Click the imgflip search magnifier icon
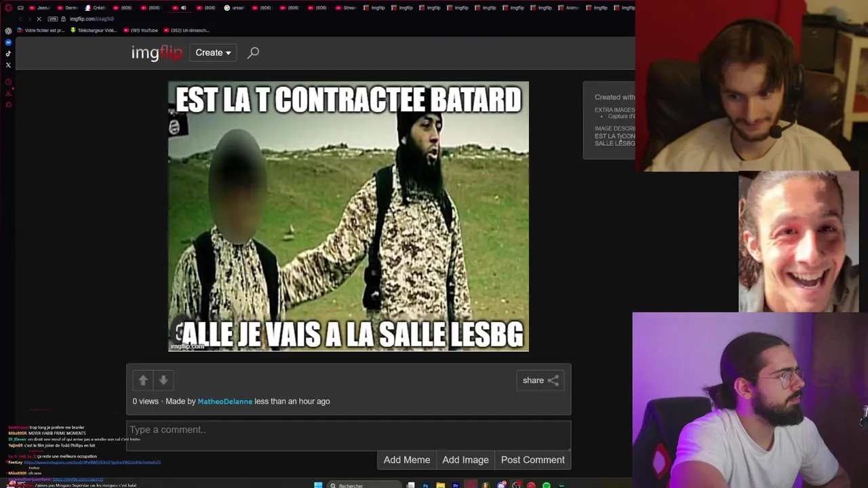The width and height of the screenshot is (868, 488). click(253, 53)
